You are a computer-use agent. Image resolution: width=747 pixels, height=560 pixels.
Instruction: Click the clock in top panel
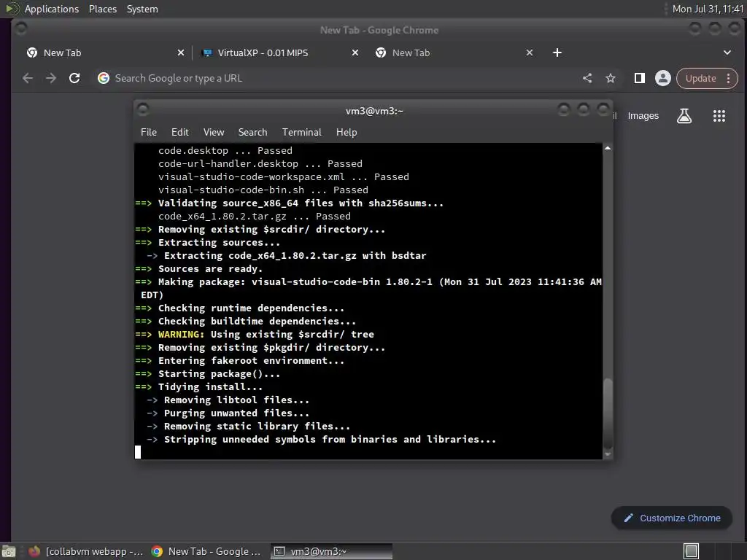coord(708,9)
